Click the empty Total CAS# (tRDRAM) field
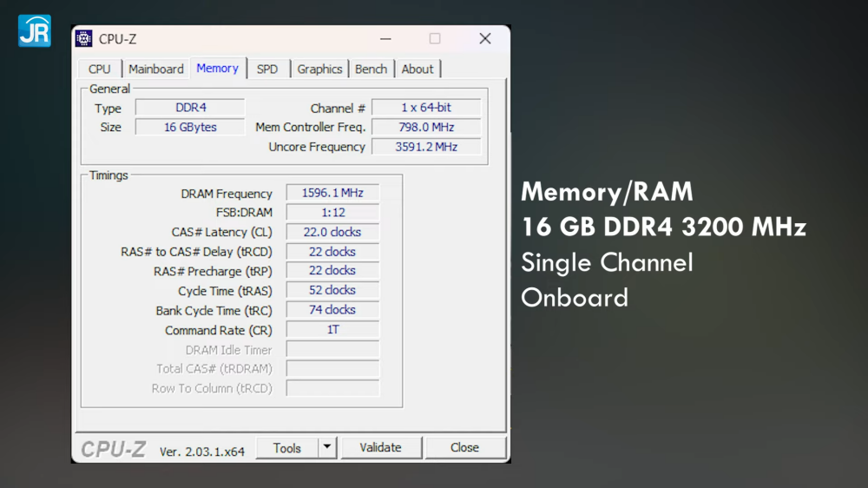The height and width of the screenshot is (488, 868). click(x=332, y=369)
